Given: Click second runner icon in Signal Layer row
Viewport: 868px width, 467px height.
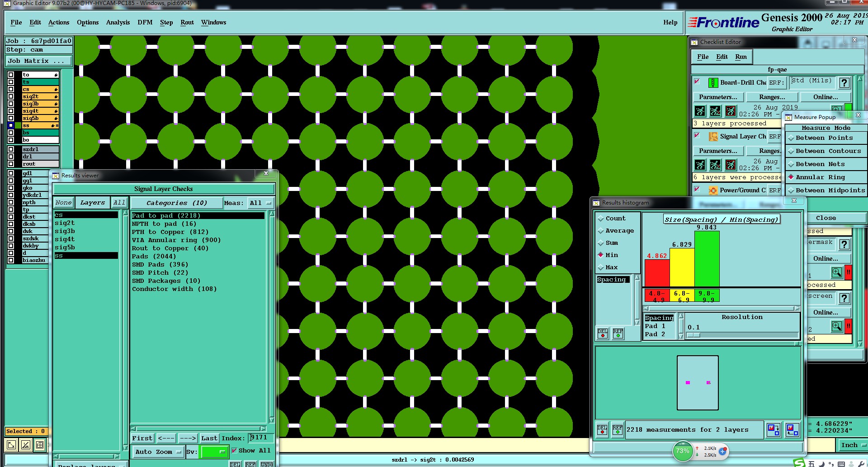Looking at the screenshot, I should click(x=715, y=165).
